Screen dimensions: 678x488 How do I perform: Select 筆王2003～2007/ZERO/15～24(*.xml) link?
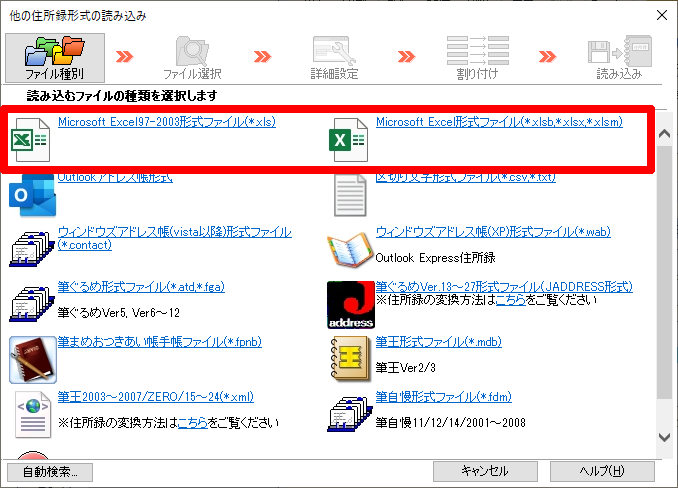[156, 396]
